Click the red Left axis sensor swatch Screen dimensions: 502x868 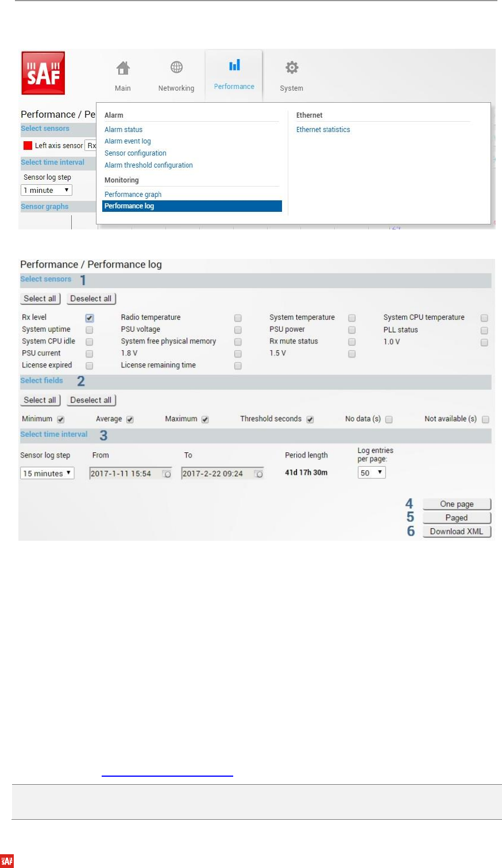tap(28, 145)
